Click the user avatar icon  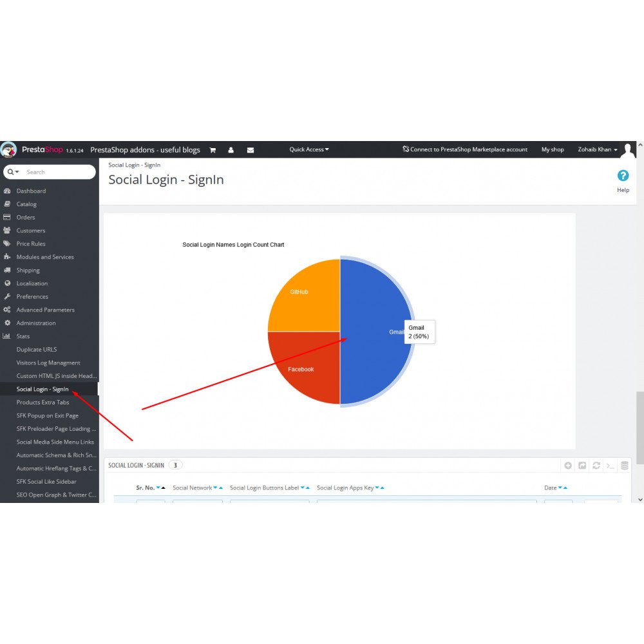point(627,150)
